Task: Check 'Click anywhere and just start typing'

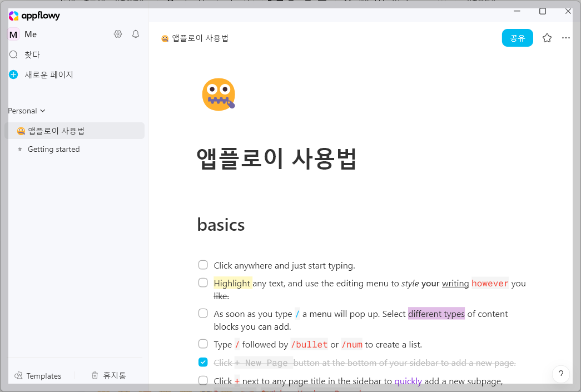Action: click(203, 265)
